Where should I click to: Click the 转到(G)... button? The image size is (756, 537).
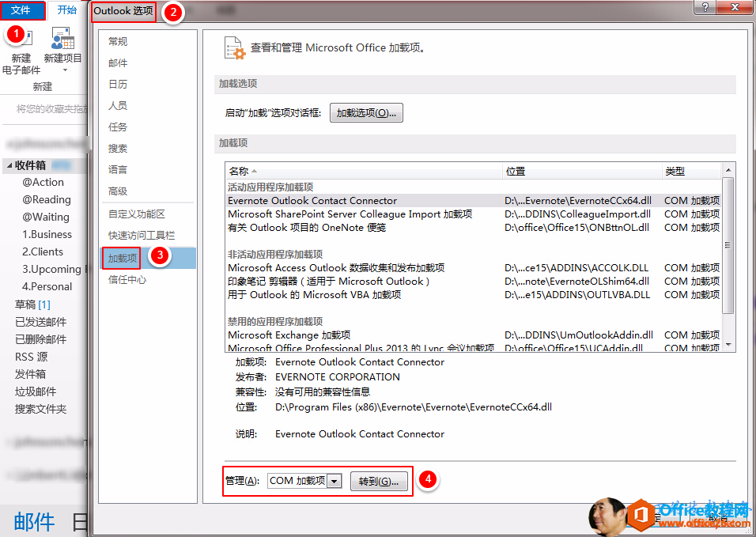point(379,481)
